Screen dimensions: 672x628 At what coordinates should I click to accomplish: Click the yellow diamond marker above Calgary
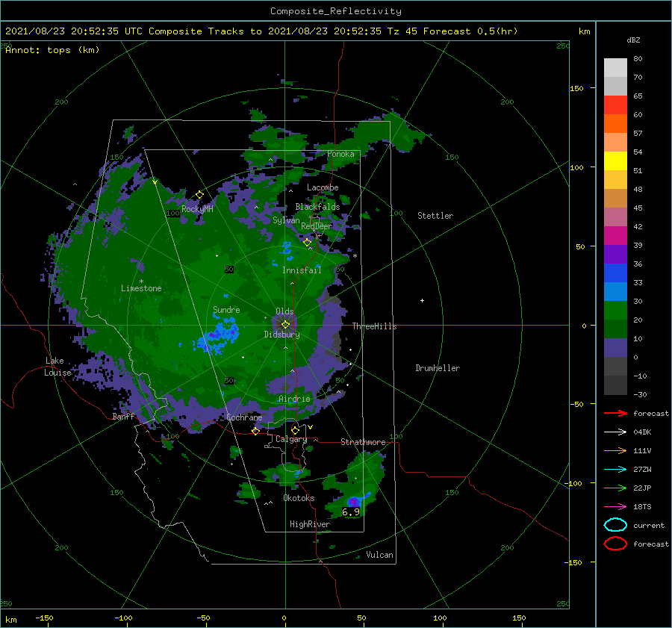[295, 430]
